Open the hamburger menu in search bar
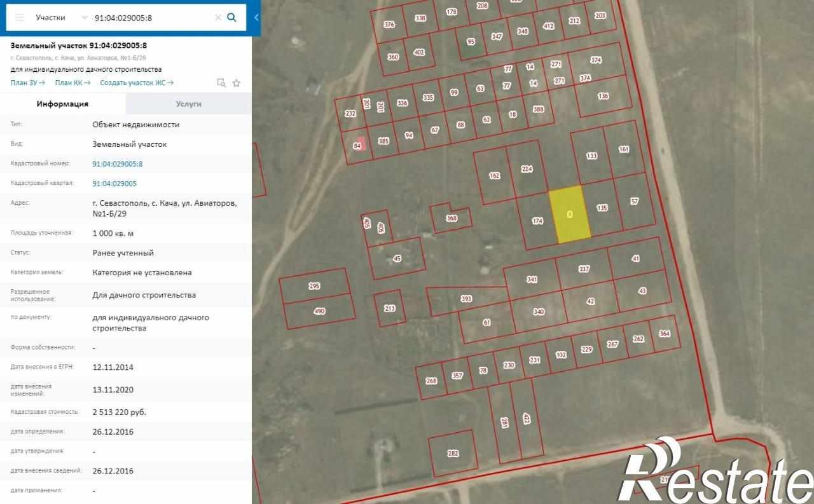The width and height of the screenshot is (814, 504). point(19,17)
